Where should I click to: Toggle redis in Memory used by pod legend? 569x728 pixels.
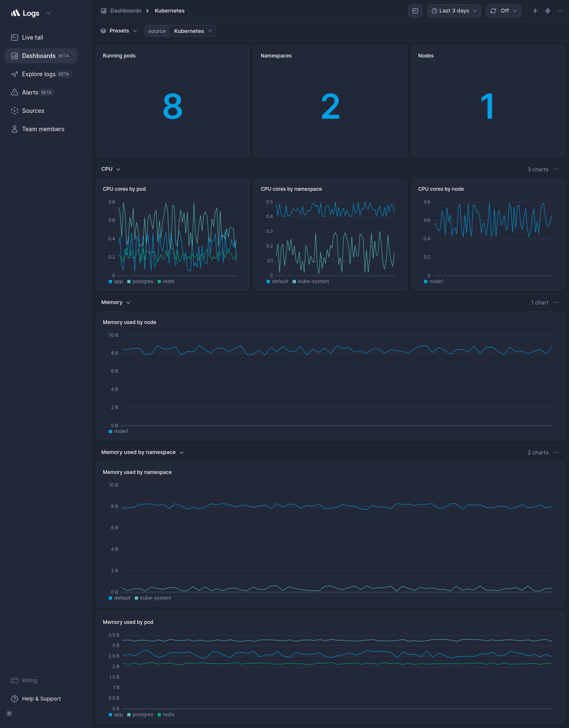(166, 715)
